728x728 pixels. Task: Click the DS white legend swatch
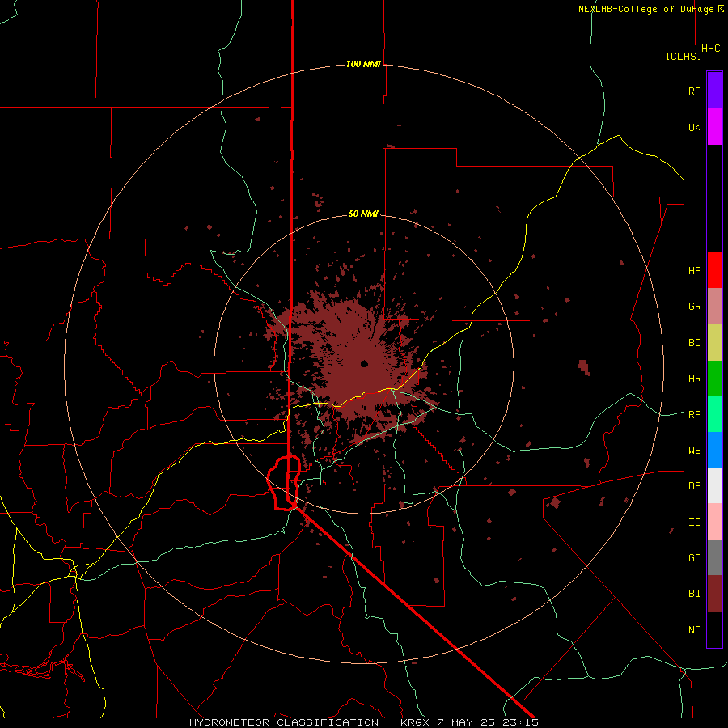tap(714, 485)
